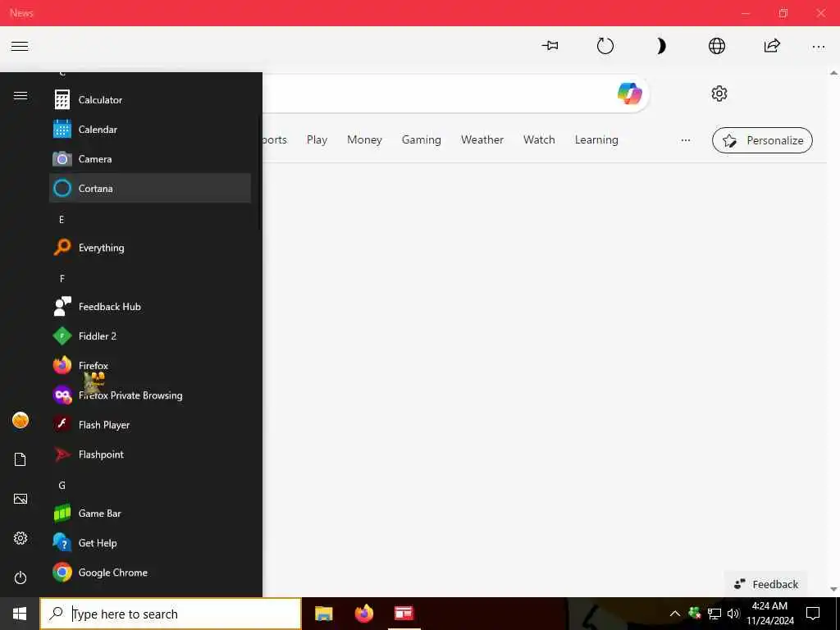Screen dimensions: 840x630
Task: Launch Cortana from the app list
Action: (150, 188)
